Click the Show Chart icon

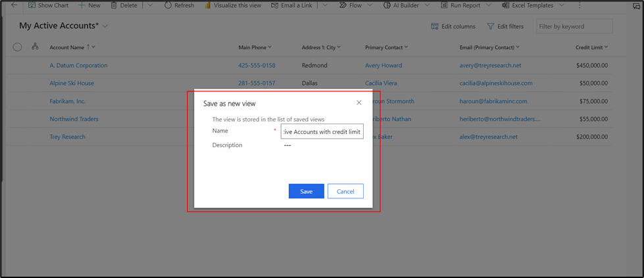point(30,5)
